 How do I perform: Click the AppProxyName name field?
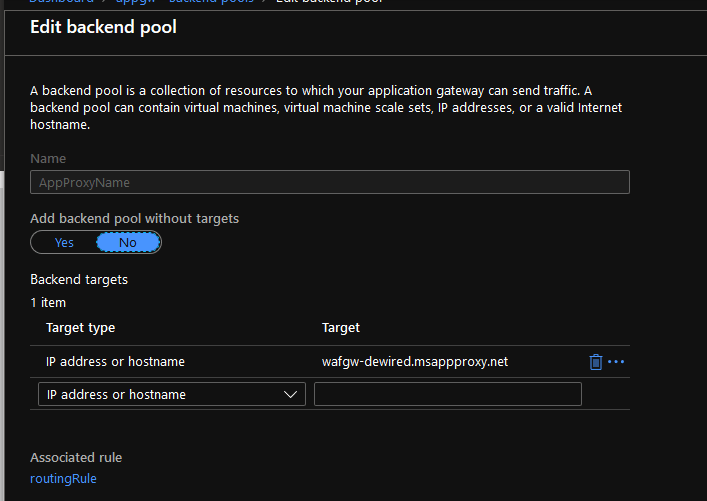[329, 182]
